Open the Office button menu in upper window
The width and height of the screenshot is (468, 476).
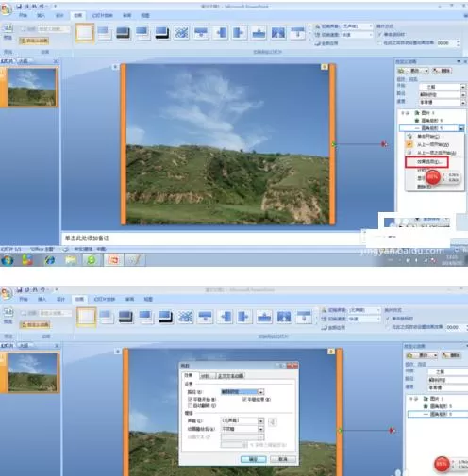[x=6, y=9]
